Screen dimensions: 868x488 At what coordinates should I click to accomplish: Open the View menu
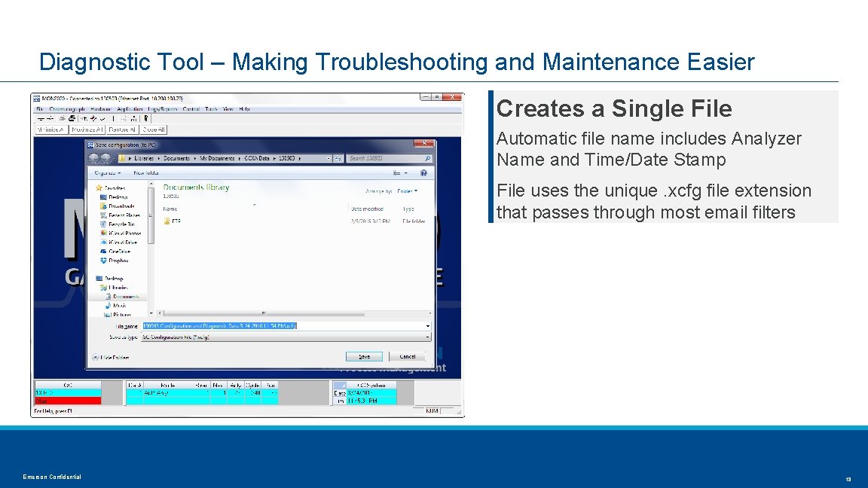coord(228,109)
